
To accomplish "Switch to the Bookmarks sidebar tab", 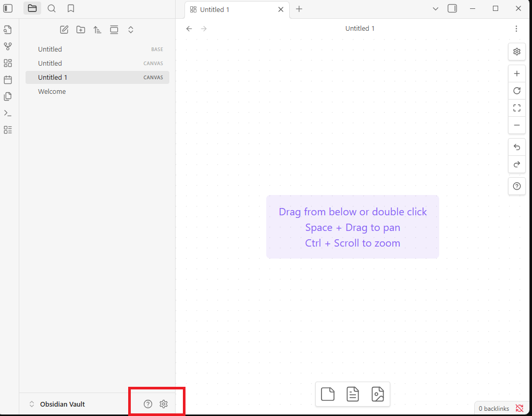I will point(71,8).
